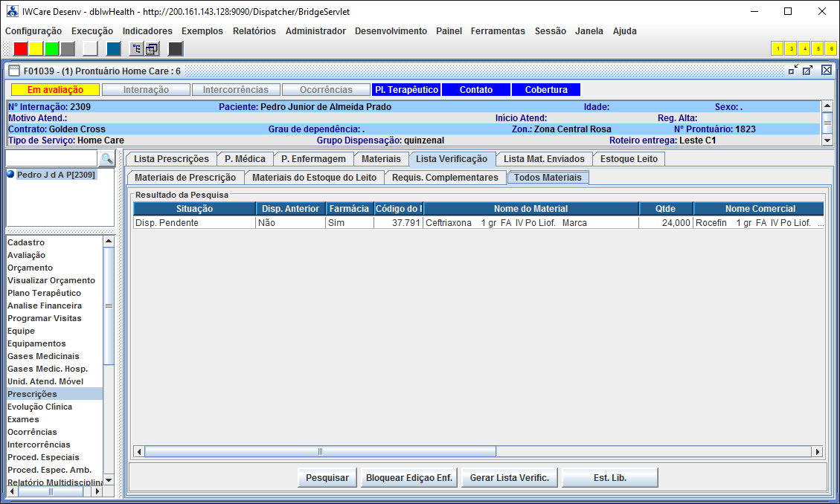
Task: Click the down arrow of patient header scrollbar
Action: click(827, 140)
